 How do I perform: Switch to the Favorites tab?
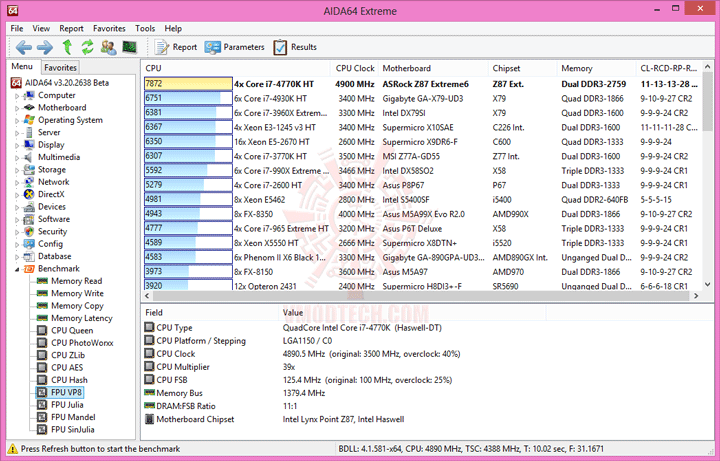click(60, 67)
